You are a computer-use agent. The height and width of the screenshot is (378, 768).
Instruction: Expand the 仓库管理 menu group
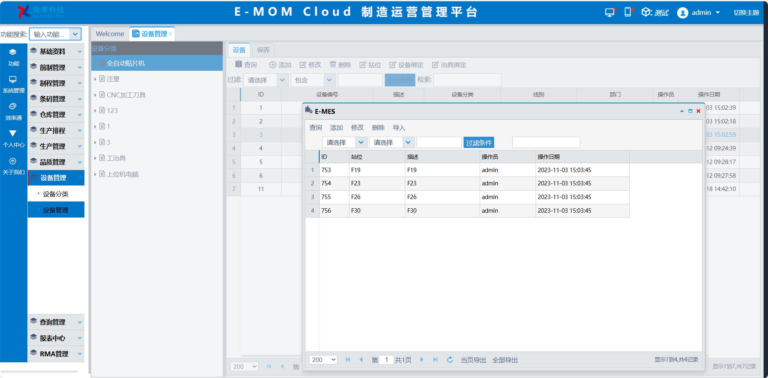point(56,115)
